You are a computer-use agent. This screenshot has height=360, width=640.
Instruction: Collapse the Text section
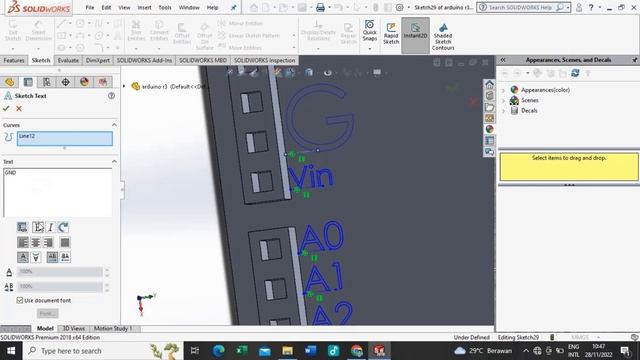coord(114,162)
